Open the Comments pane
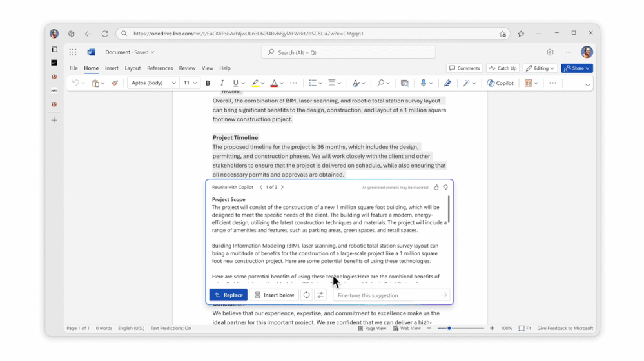The width and height of the screenshot is (644, 361). (x=465, y=68)
